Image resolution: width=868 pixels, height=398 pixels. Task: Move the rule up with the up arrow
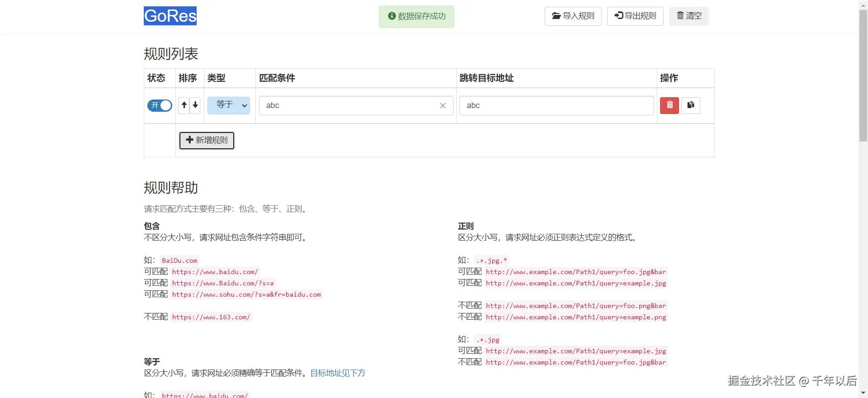[x=184, y=105]
